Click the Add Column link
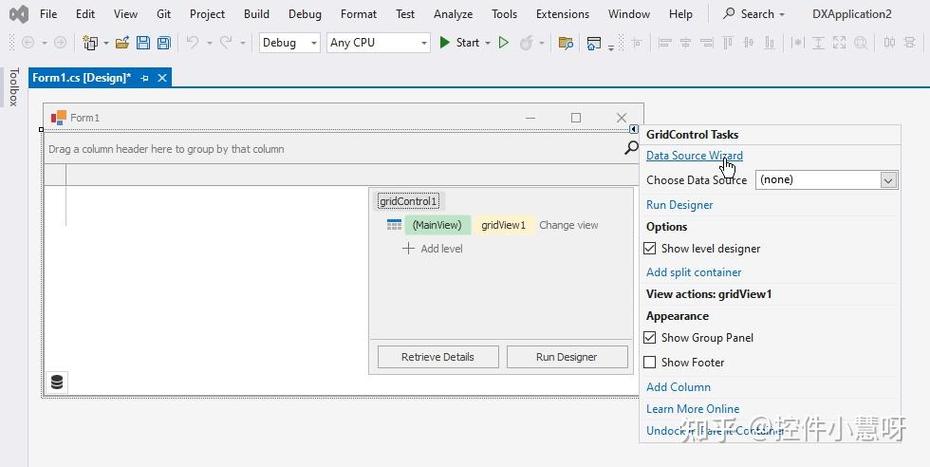930x467 pixels. 678,387
